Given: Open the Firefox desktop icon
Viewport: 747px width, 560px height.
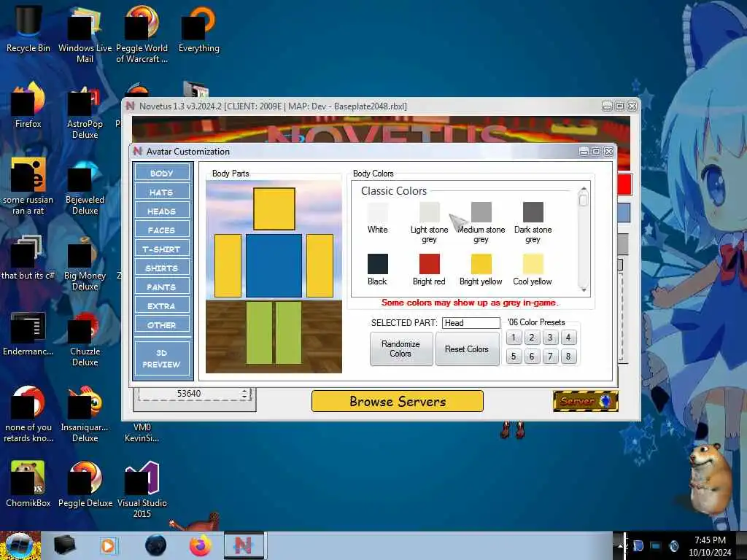Looking at the screenshot, I should pyautogui.click(x=28, y=105).
